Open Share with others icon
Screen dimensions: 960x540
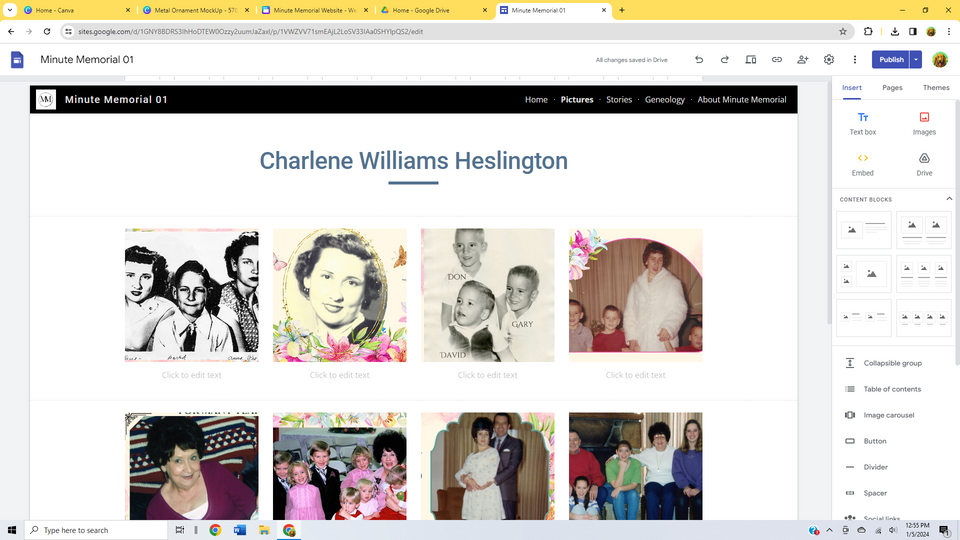(803, 60)
